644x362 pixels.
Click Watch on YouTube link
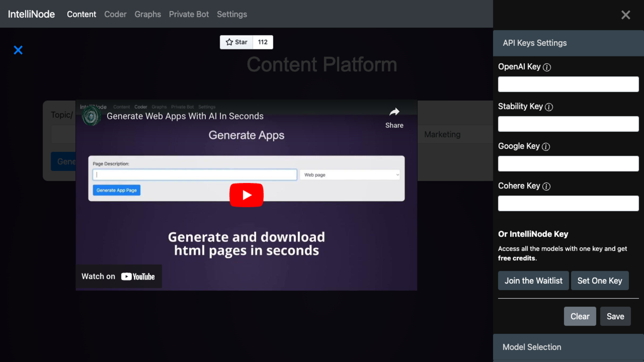[119, 276]
